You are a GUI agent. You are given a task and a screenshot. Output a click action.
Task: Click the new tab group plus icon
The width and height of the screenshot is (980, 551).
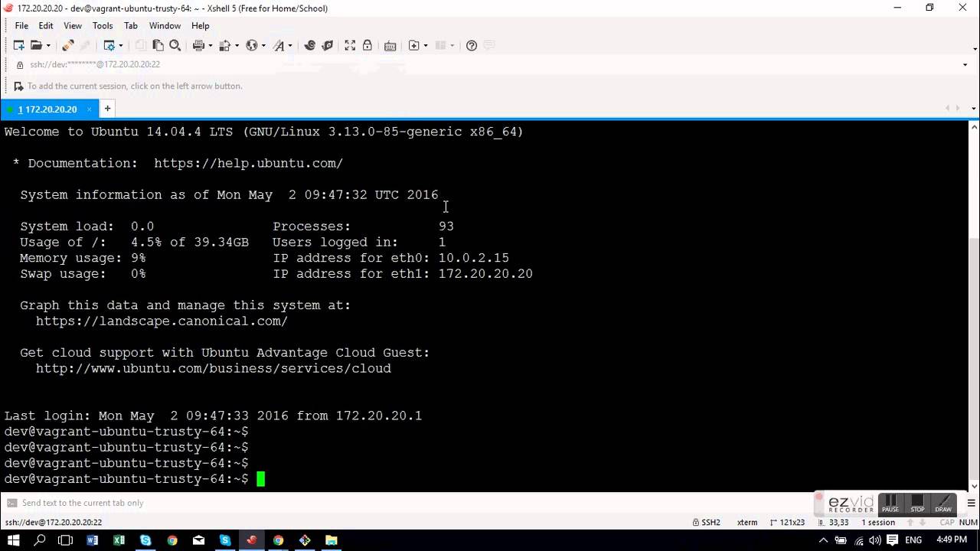click(413, 46)
